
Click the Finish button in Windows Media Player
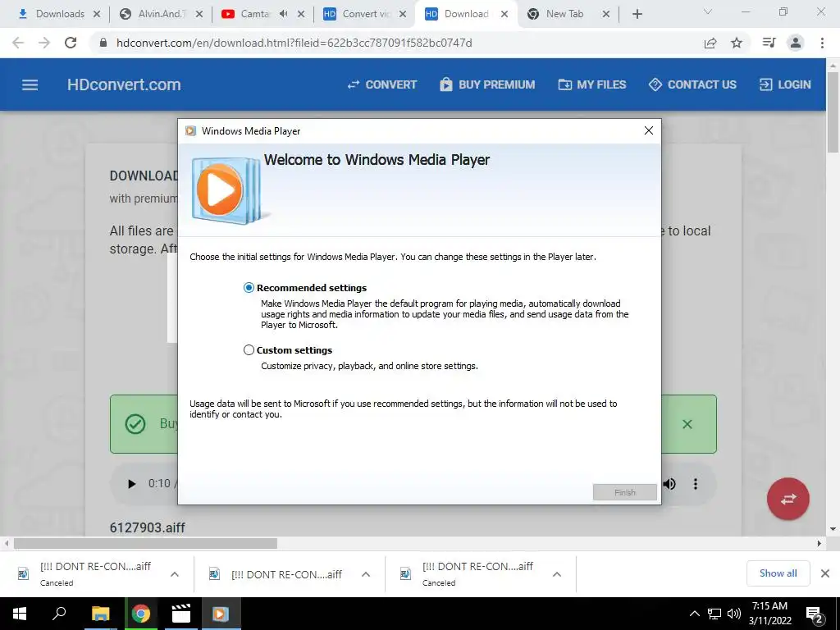[x=624, y=492]
